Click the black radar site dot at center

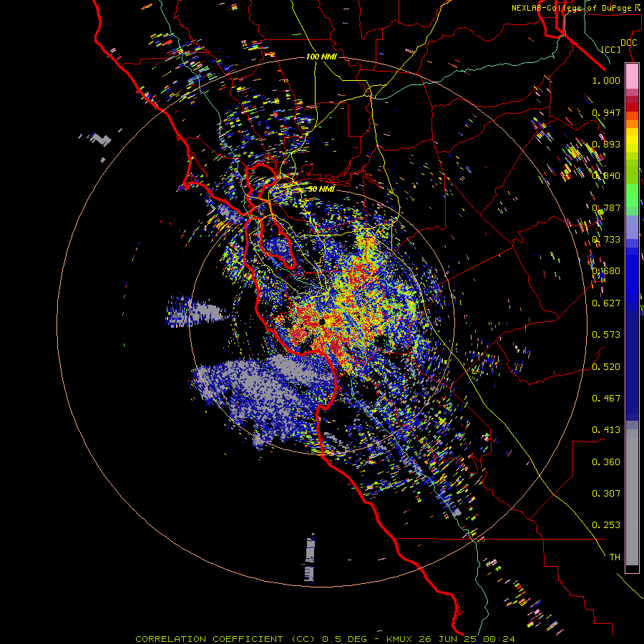click(x=322, y=322)
